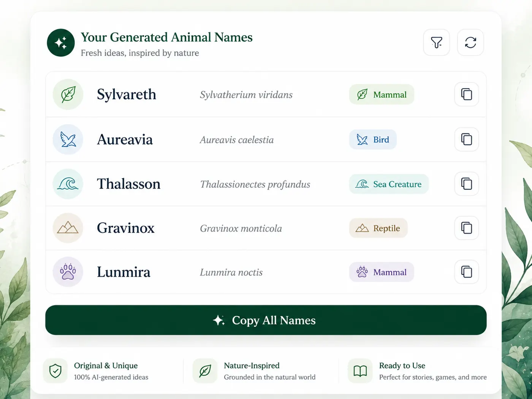Click the Original & Unique label
The height and width of the screenshot is (399, 532).
coord(106,366)
